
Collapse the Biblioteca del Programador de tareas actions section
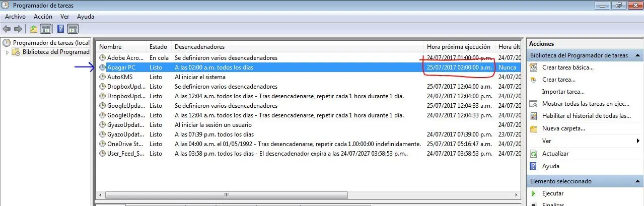[x=638, y=55]
